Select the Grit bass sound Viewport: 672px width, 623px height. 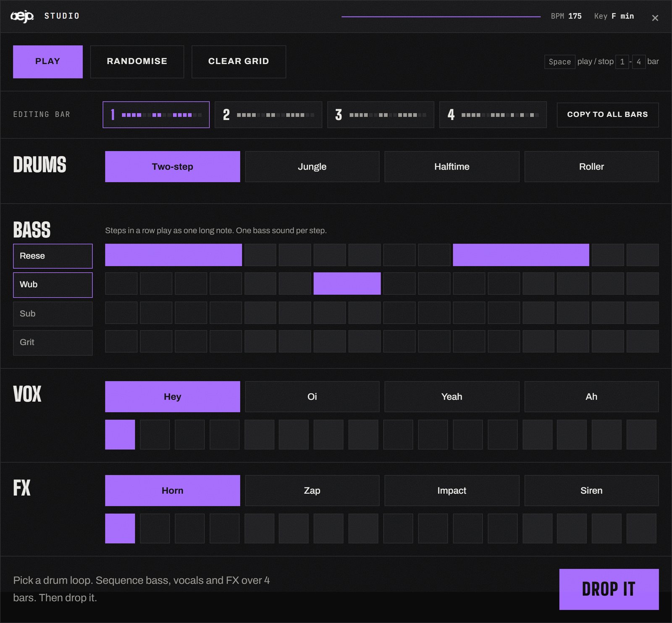pyautogui.click(x=53, y=343)
